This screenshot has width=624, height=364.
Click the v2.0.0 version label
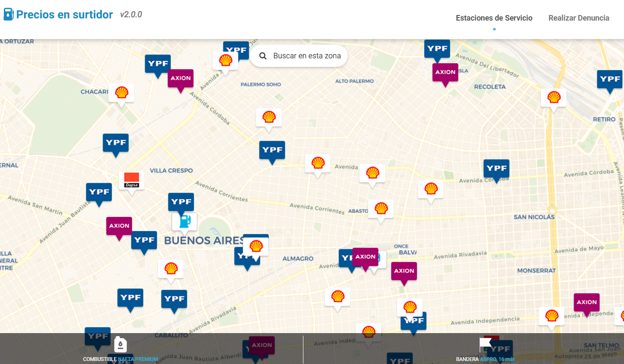131,15
